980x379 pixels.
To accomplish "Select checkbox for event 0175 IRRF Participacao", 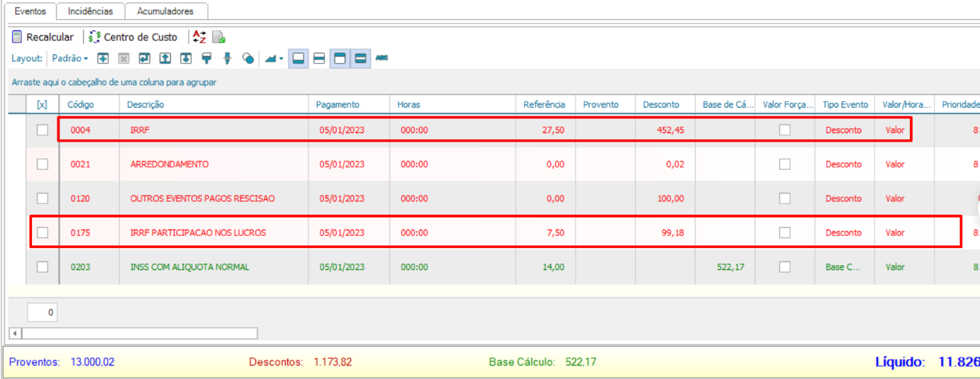I will click(x=43, y=232).
